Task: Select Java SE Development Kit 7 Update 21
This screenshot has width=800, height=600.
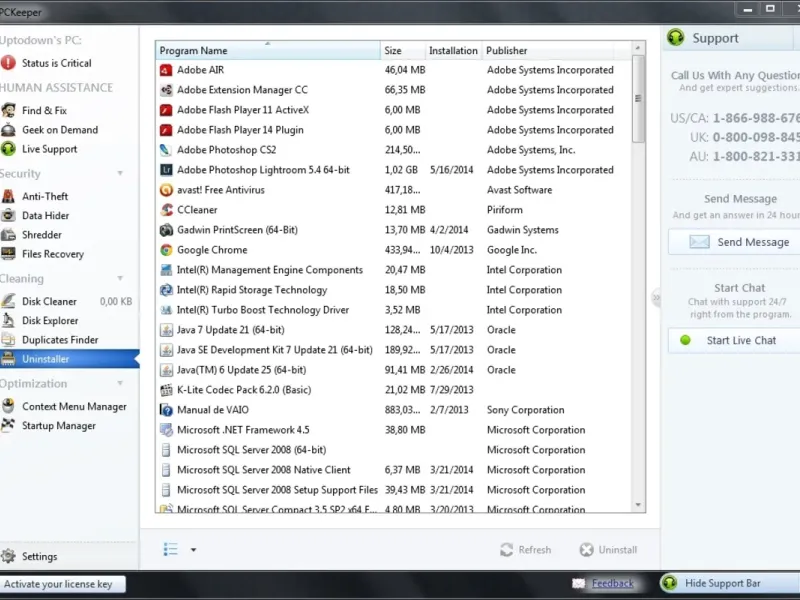Action: (393, 350)
